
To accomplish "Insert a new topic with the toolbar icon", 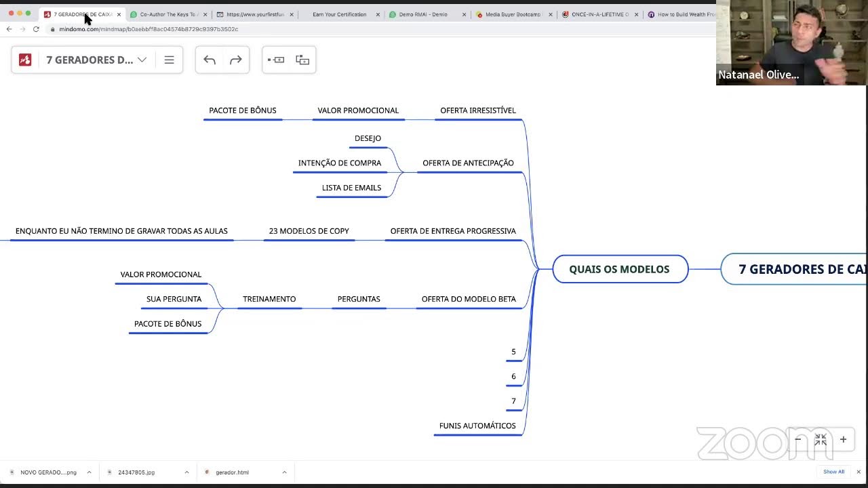I will click(x=276, y=60).
